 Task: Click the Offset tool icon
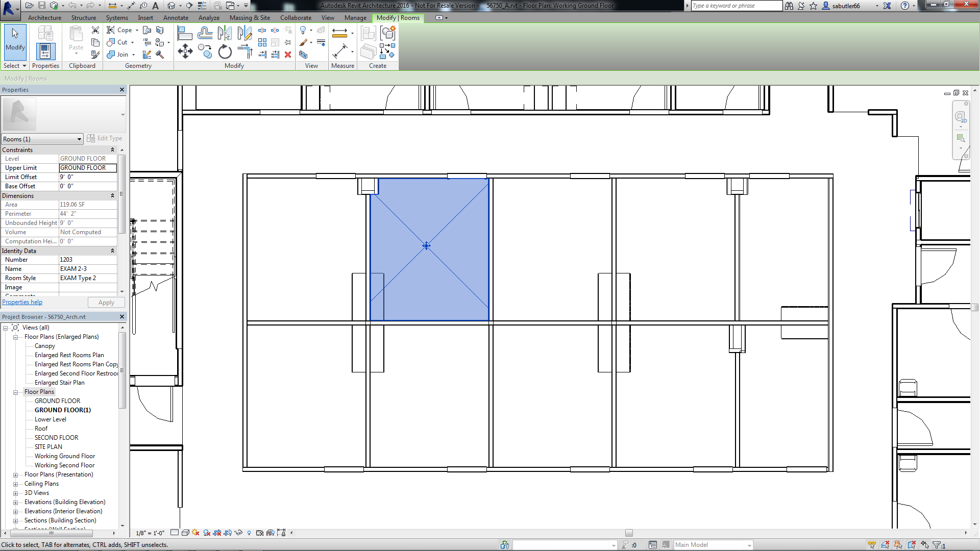coord(205,33)
